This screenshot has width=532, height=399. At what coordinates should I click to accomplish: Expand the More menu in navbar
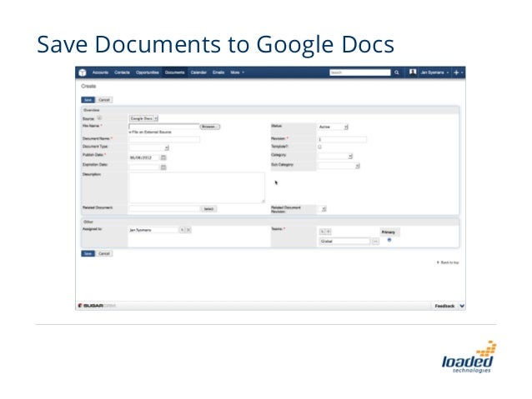coord(237,72)
